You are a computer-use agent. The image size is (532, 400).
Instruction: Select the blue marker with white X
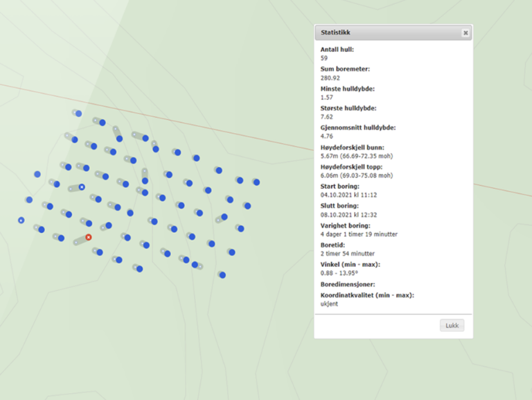[x=82, y=187]
